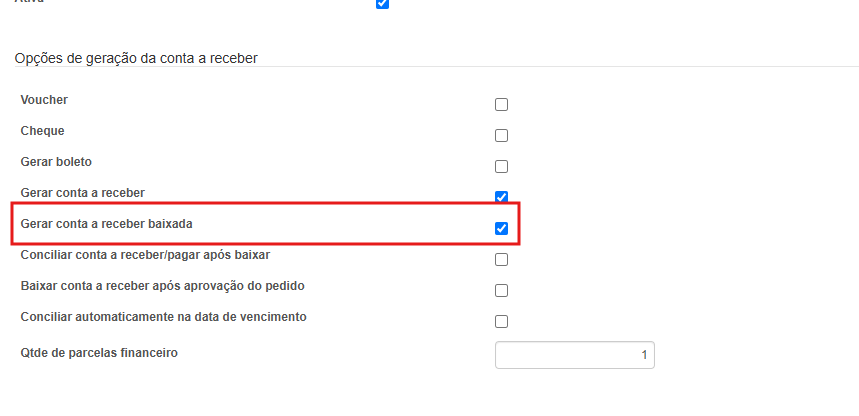Check the Cheque option box

tap(502, 136)
